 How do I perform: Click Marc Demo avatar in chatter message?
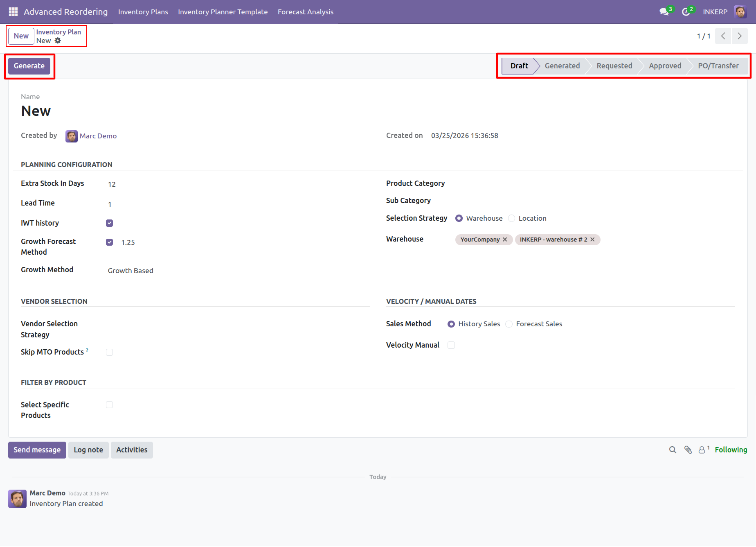pos(18,499)
